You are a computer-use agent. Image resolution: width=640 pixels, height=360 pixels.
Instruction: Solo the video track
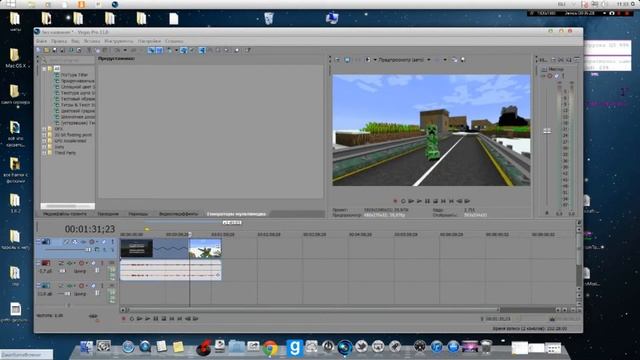pyautogui.click(x=112, y=242)
